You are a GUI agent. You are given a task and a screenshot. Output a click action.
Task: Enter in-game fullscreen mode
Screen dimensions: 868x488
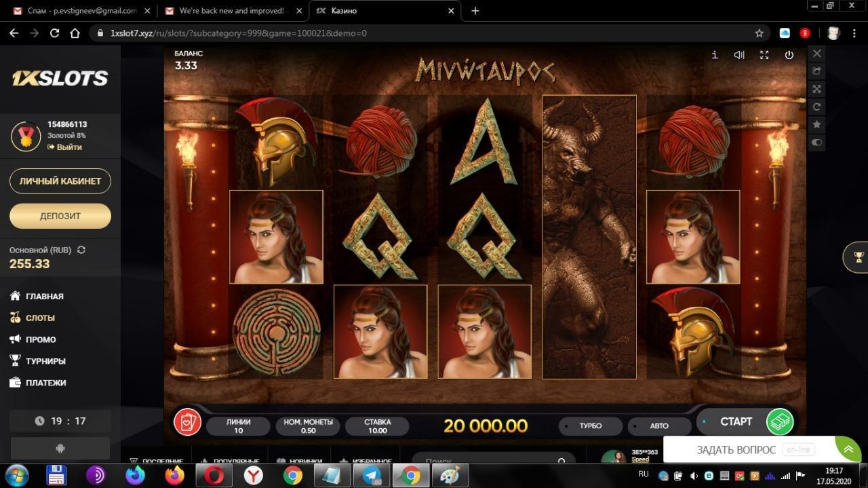pos(764,55)
